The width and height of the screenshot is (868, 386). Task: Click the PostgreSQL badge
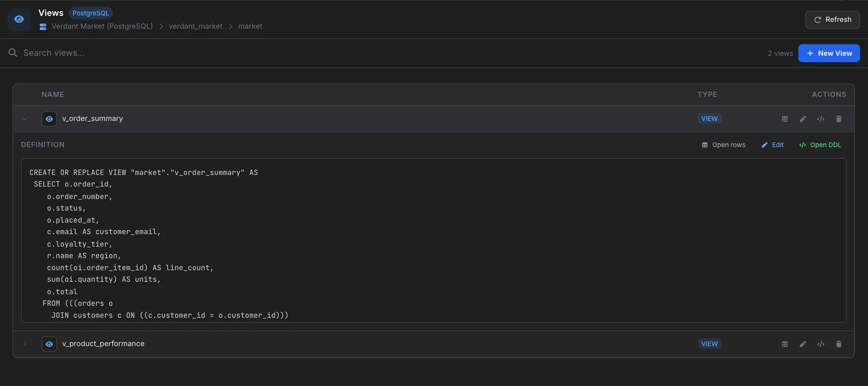[90, 13]
